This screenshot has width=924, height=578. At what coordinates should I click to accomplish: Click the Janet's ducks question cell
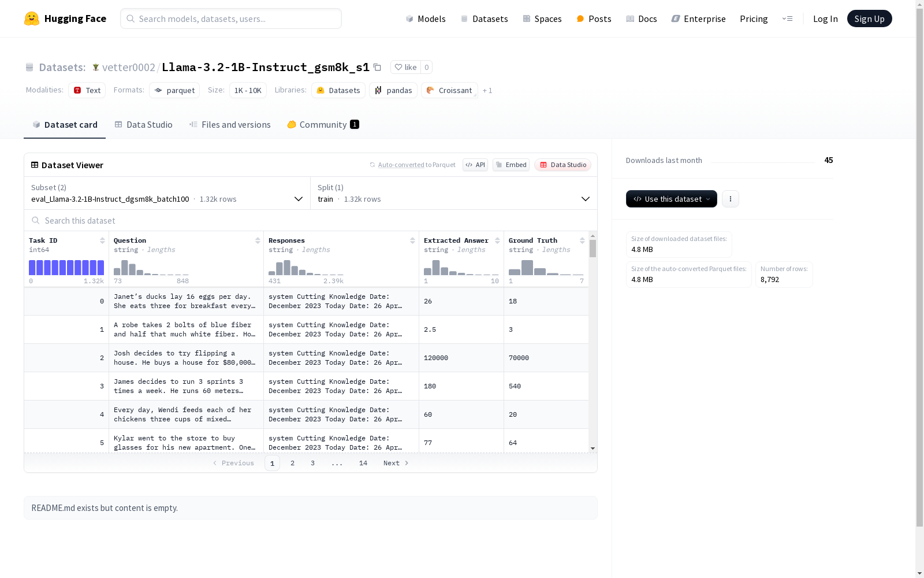coord(186,301)
